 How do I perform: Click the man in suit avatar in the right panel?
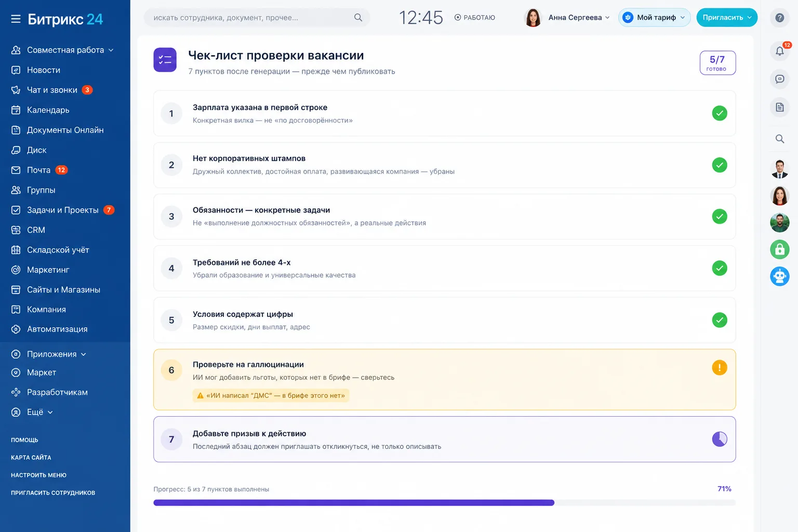click(x=779, y=169)
